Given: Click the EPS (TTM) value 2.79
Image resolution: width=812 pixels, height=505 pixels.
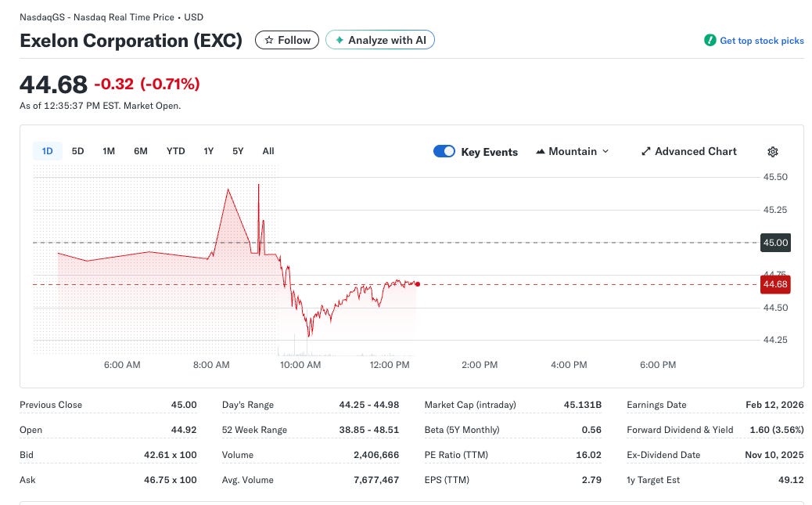Looking at the screenshot, I should [591, 480].
